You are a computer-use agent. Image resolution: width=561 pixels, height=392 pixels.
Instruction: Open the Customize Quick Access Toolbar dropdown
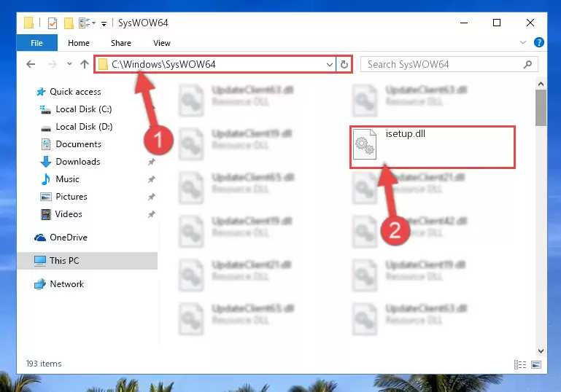[104, 23]
